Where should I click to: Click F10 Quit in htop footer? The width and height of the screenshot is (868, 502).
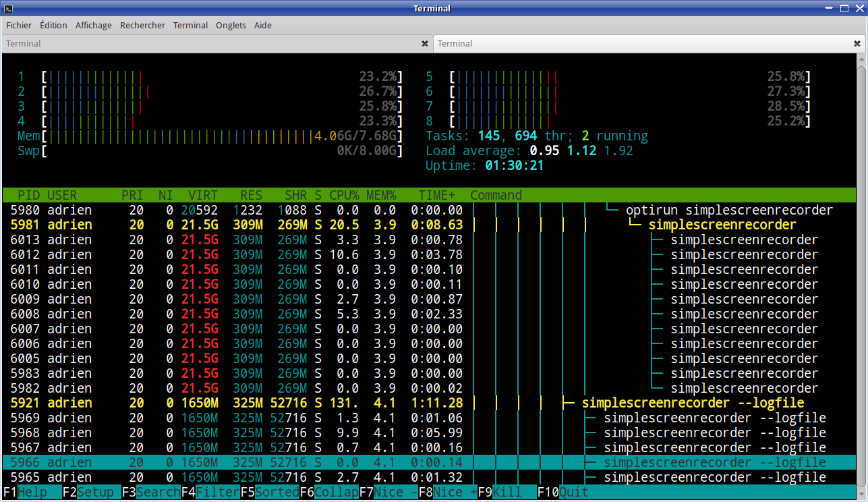(x=563, y=492)
